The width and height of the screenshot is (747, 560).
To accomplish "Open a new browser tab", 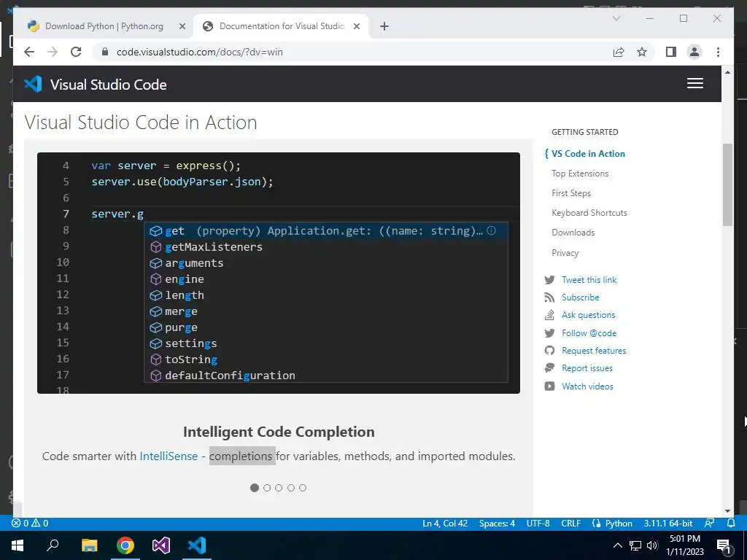I will pos(384,26).
